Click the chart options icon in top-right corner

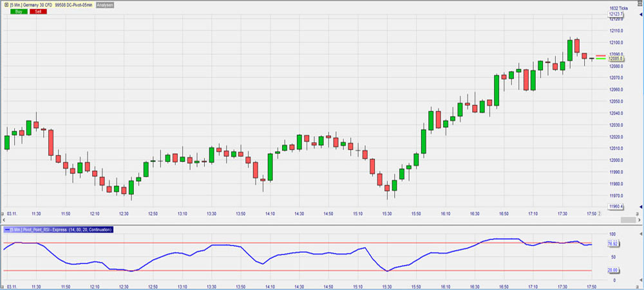point(639,5)
